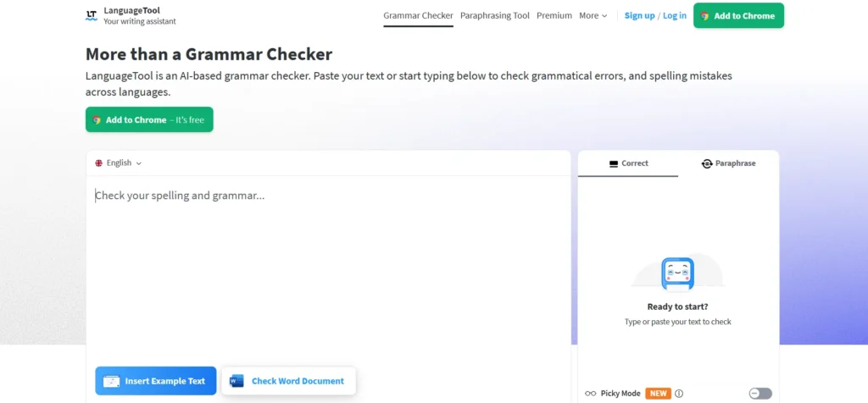Click the Picky Mode glasses icon
The height and width of the screenshot is (403, 868).
tap(591, 394)
